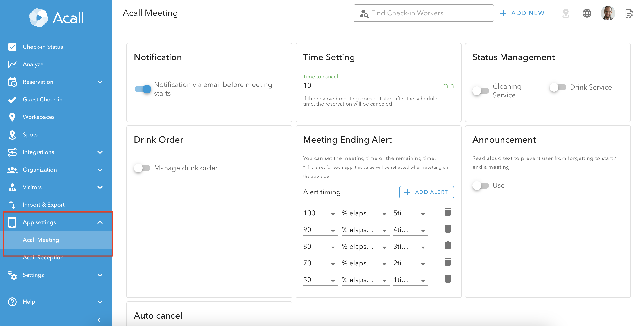
Task: Click the ADD ALERT button
Action: pos(426,192)
